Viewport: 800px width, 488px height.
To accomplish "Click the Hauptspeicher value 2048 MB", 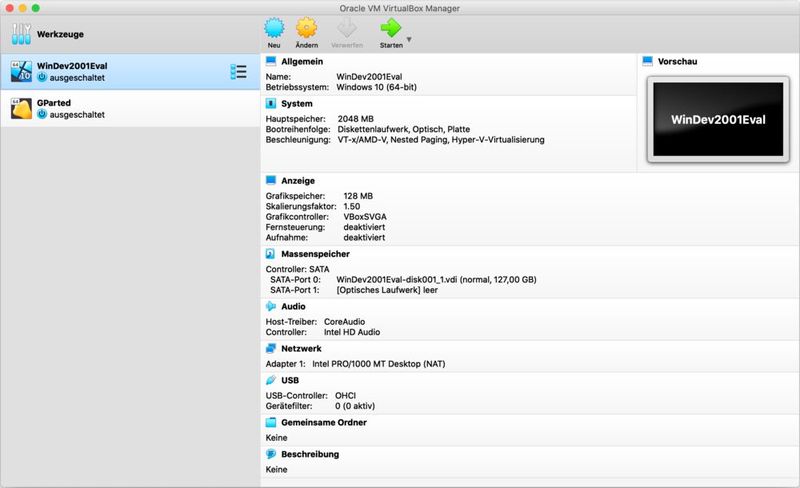I will (x=356, y=119).
